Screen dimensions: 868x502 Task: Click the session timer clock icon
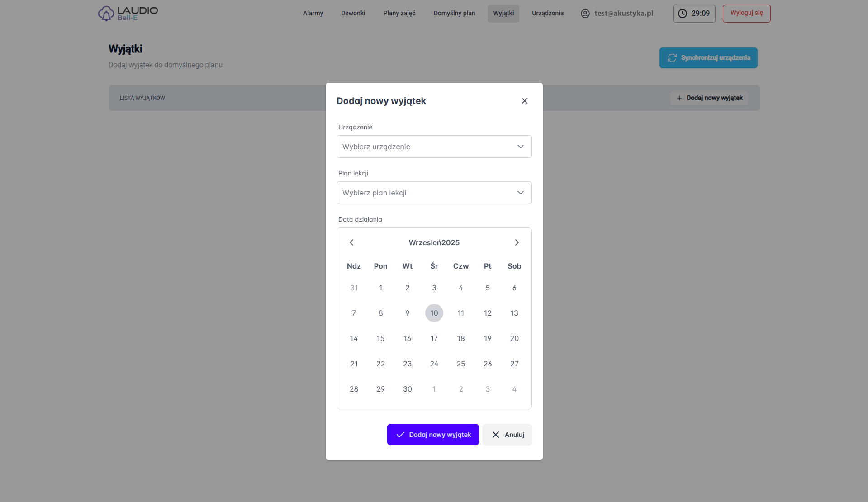click(x=682, y=14)
